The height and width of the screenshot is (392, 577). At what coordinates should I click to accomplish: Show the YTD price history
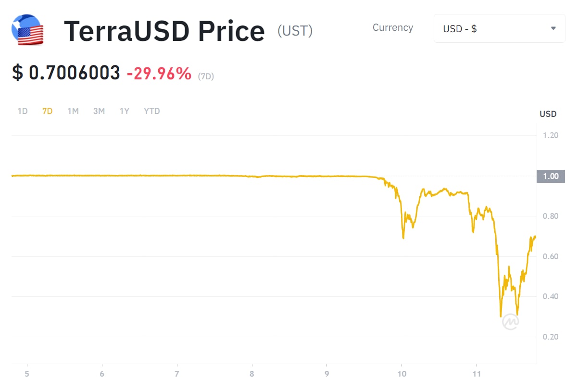pyautogui.click(x=152, y=111)
